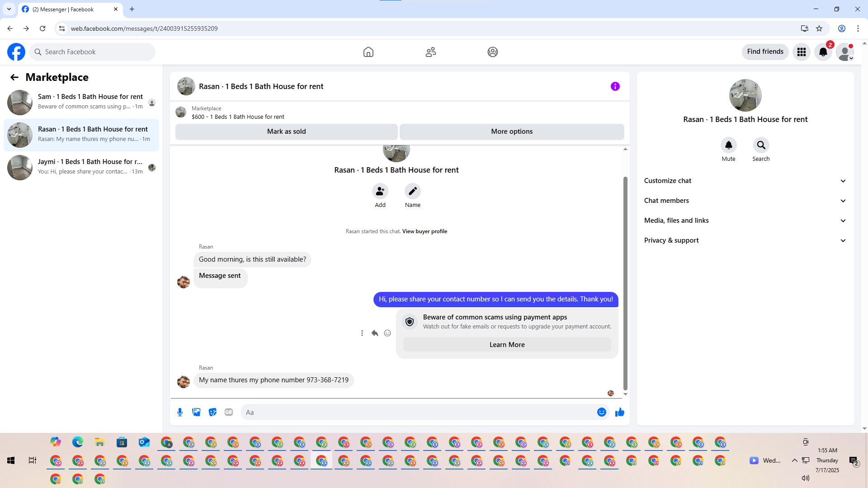Viewport: 868px width, 488px height.
Task: Open a new browser tab
Action: pos(132,9)
